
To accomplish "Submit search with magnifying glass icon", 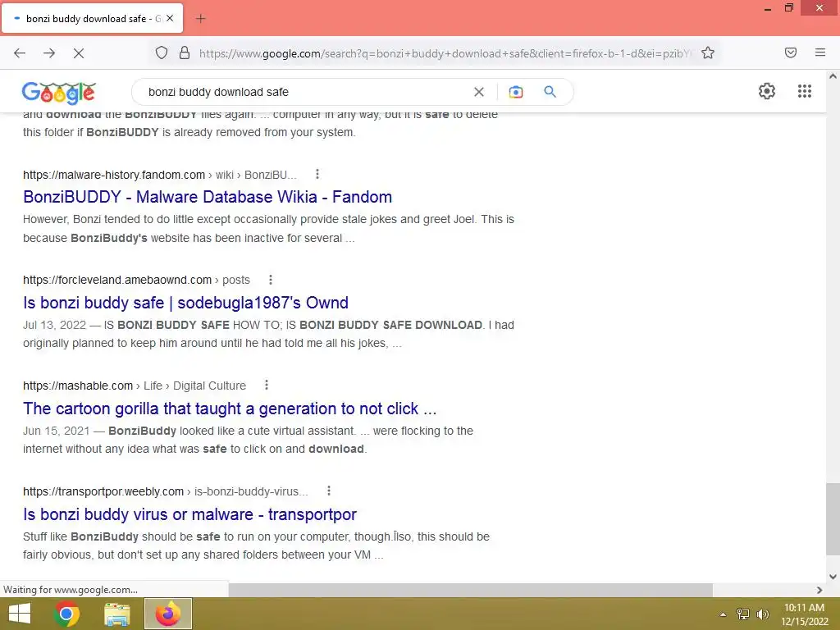I will click(550, 92).
